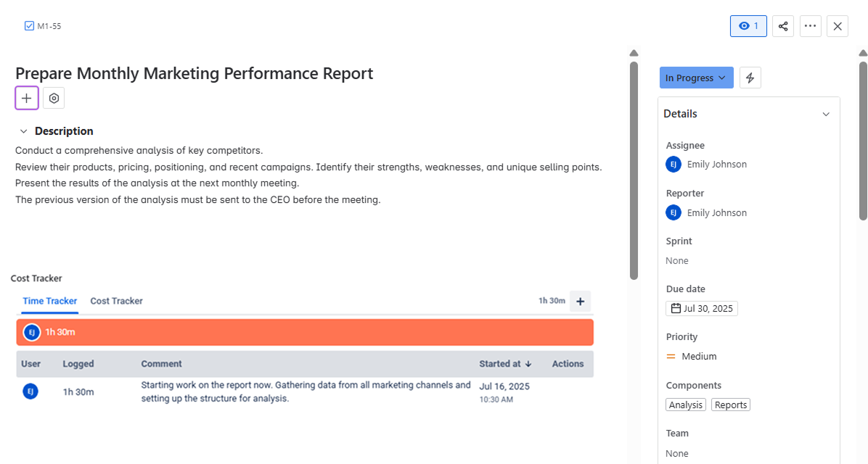Click the calendar icon in due date

(676, 308)
